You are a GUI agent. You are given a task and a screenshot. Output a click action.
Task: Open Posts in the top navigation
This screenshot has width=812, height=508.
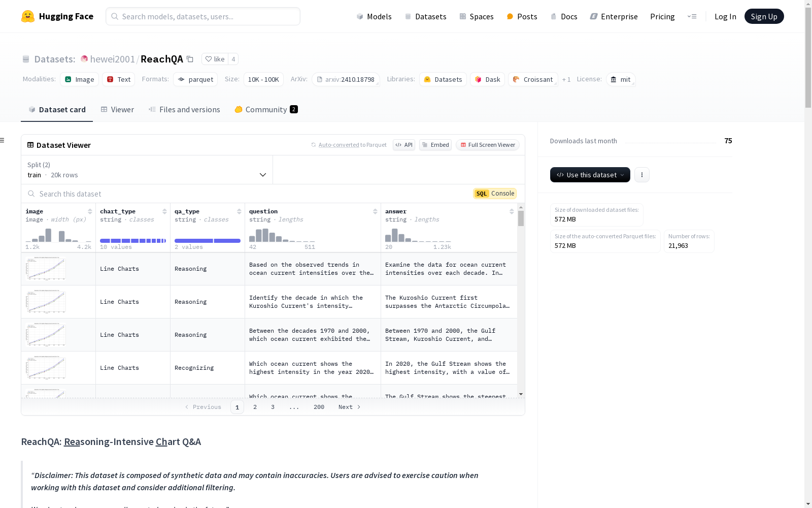coord(522,16)
